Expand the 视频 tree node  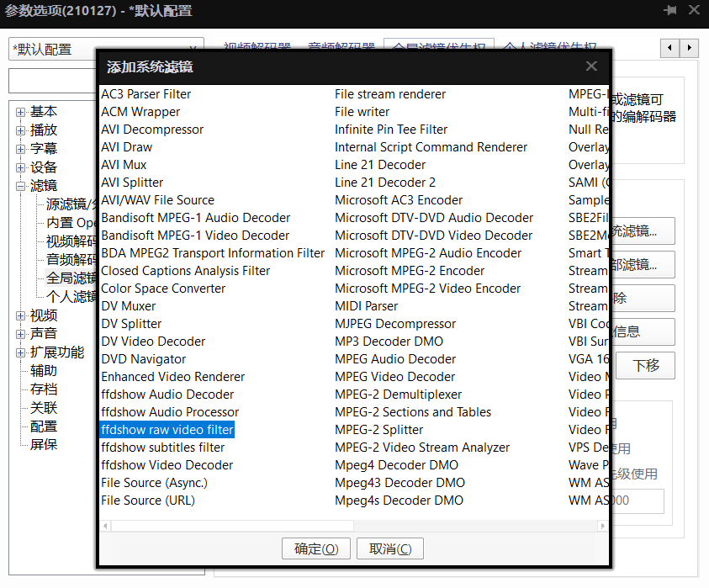pyautogui.click(x=21, y=315)
